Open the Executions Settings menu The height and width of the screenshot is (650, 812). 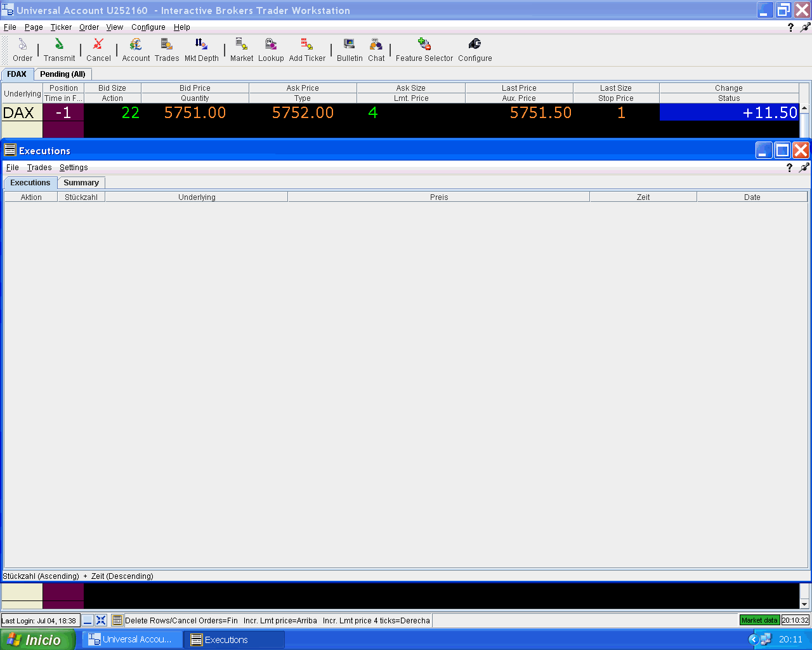point(74,168)
